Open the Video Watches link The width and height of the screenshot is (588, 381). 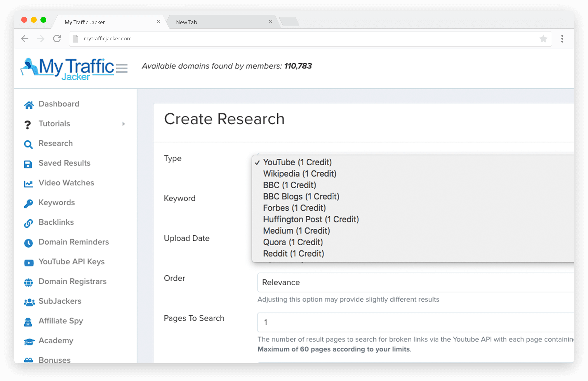(66, 183)
